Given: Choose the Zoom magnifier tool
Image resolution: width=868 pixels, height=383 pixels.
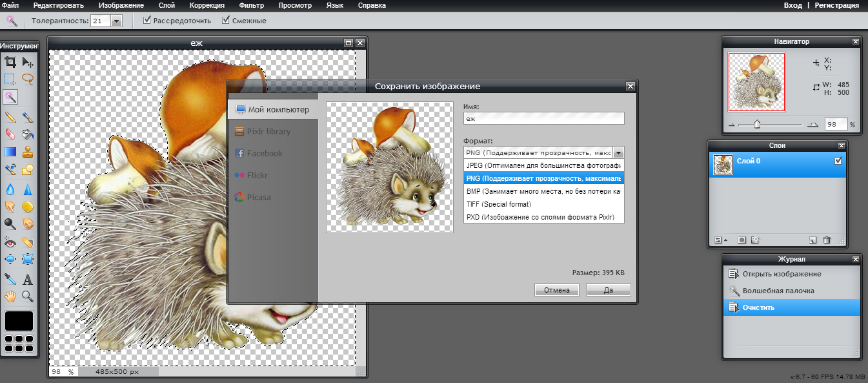Looking at the screenshot, I should [x=28, y=296].
